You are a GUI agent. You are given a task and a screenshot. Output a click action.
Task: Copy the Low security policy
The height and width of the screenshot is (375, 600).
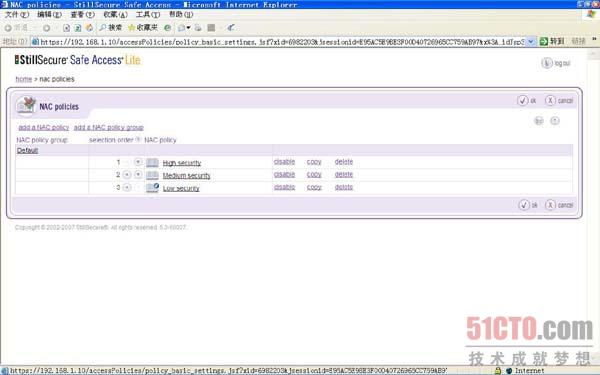[x=314, y=187]
